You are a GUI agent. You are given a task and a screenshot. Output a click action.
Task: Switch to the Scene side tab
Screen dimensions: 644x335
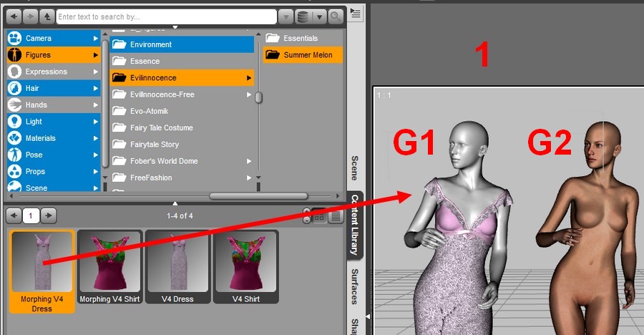click(355, 167)
